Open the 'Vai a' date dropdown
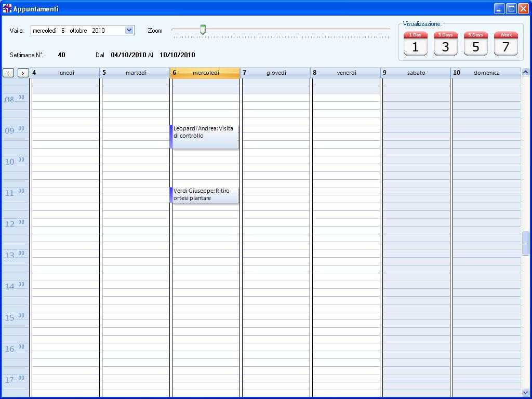The image size is (532, 399). 129,31
